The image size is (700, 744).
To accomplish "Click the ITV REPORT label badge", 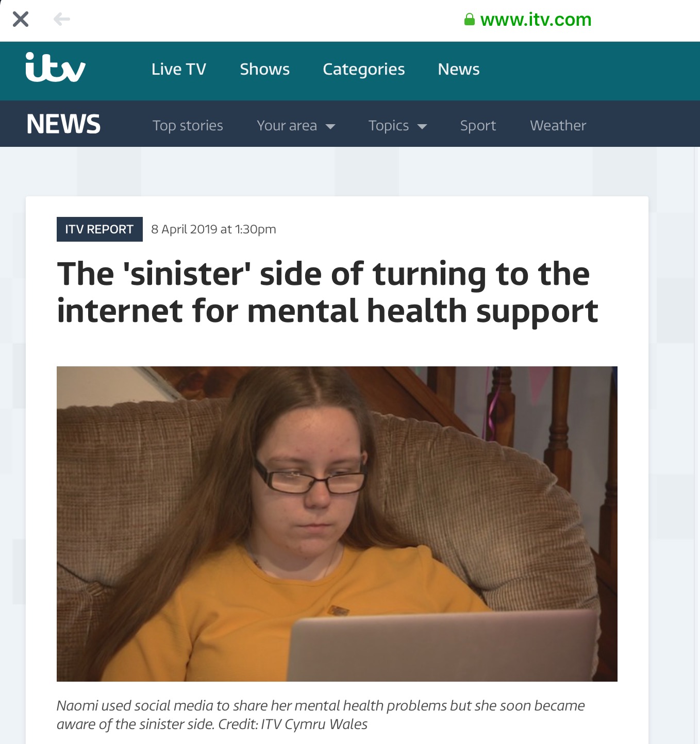I will click(99, 229).
